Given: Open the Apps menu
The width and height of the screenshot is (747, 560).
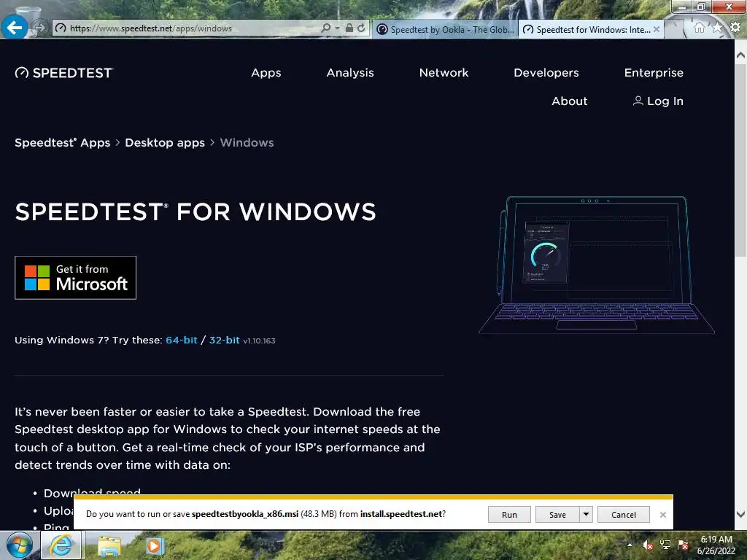Looking at the screenshot, I should 266,73.
